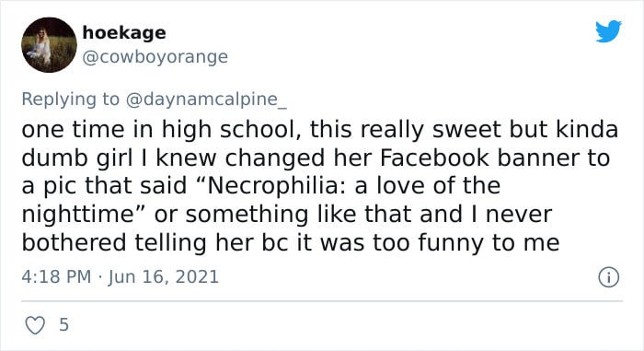This screenshot has height=351, width=644.
Task: Like the tweet using the heart icon
Action: (x=35, y=325)
